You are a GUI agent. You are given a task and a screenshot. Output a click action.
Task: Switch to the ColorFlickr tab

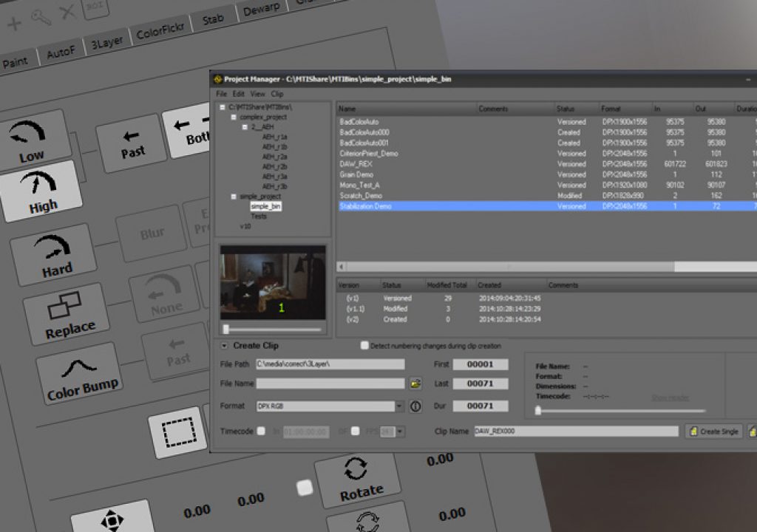point(160,31)
